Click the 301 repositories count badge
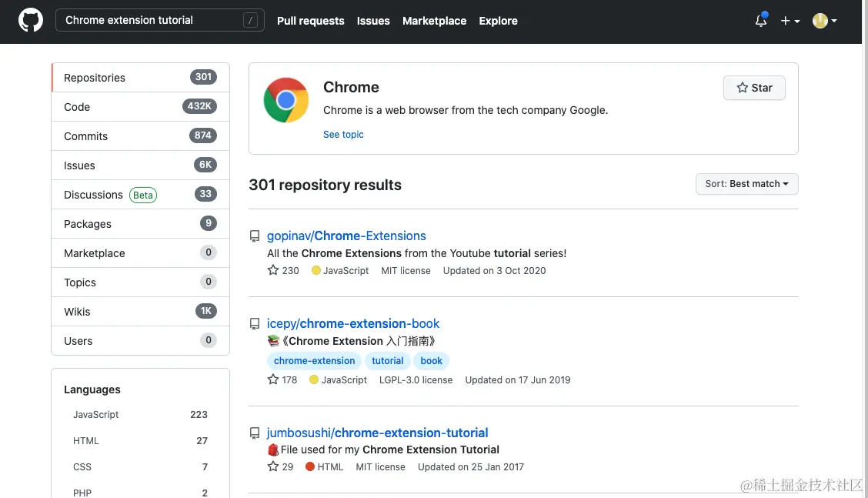 tap(203, 77)
